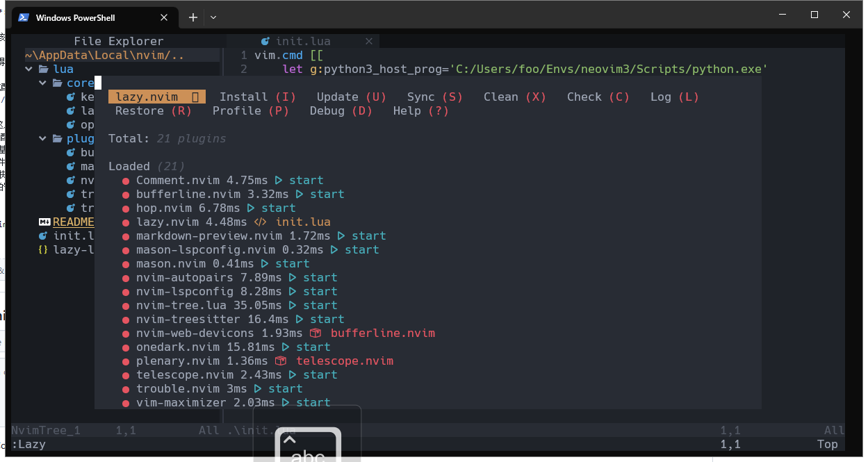Open Profile (P) in Lazy menu
This screenshot has height=462, width=868.
point(251,110)
